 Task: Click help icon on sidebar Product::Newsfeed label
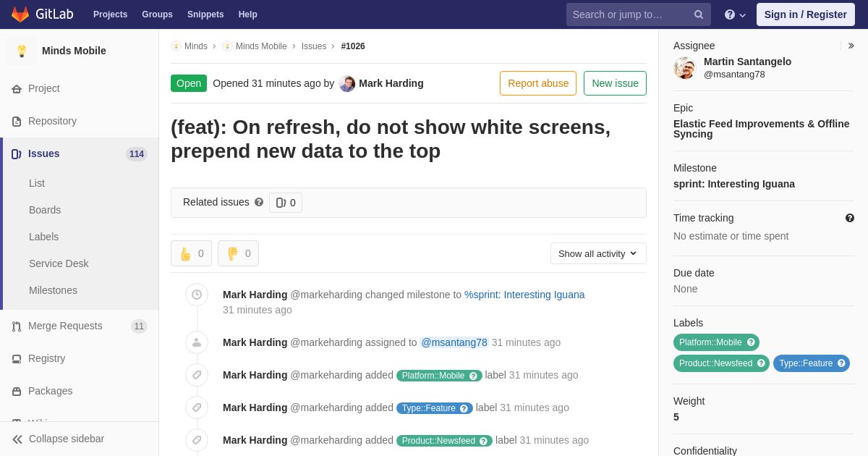tap(761, 363)
